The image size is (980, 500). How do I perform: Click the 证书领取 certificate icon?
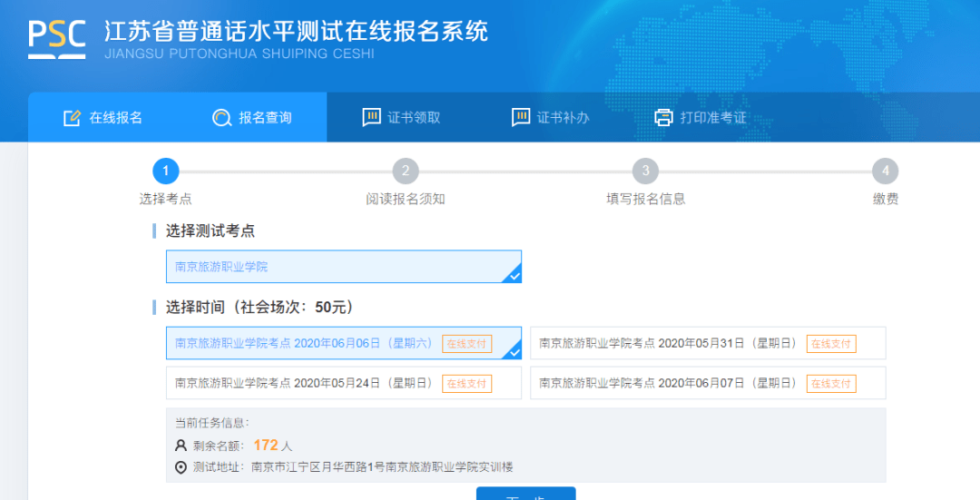[371, 117]
